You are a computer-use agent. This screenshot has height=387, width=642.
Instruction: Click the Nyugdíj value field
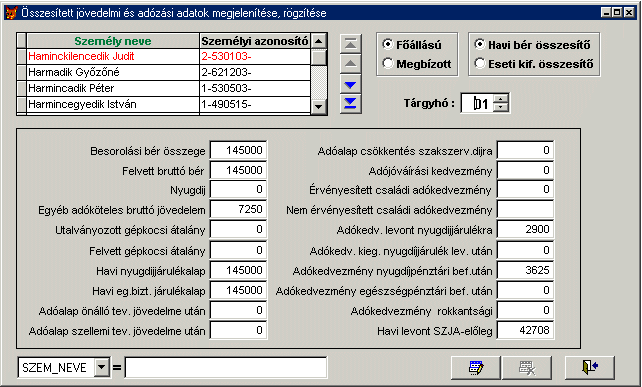(238, 190)
